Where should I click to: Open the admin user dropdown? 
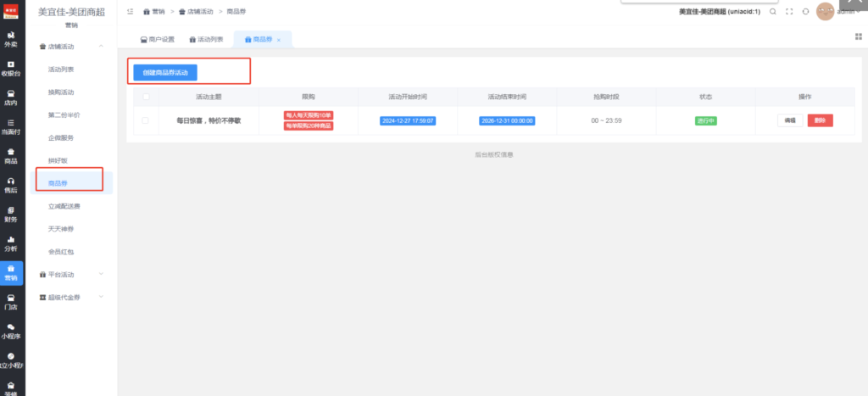(x=849, y=12)
